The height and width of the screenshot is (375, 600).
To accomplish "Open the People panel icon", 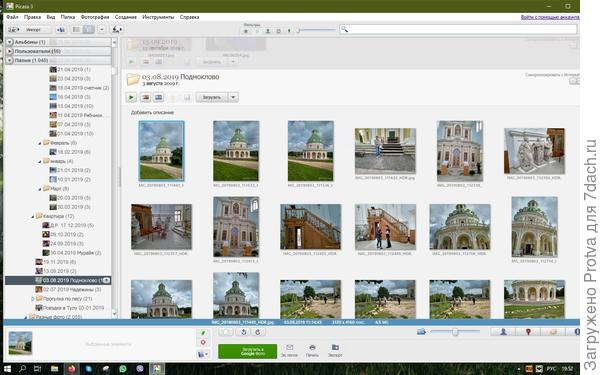I will (x=503, y=332).
